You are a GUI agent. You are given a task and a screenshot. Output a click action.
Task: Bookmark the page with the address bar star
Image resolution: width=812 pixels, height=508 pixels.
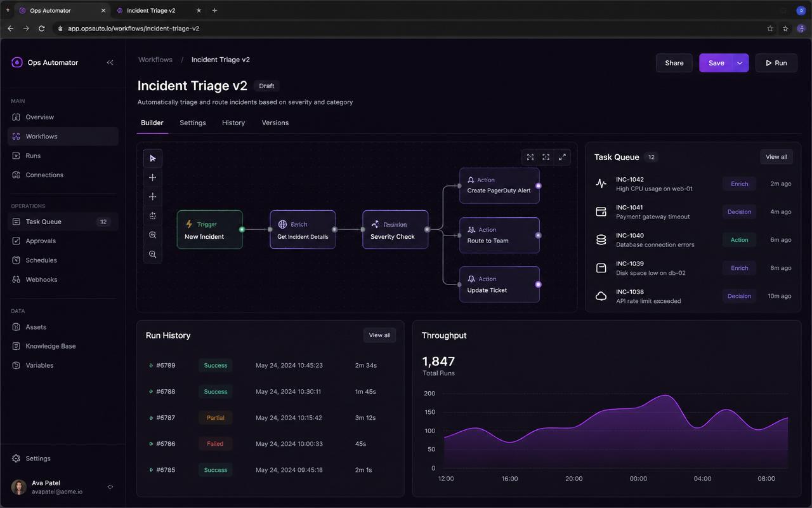[770, 29]
